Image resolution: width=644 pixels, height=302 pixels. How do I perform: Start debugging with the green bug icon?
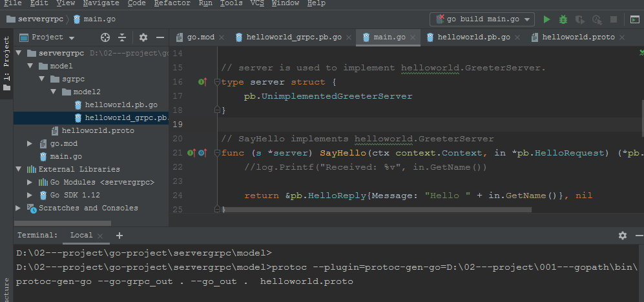(x=563, y=19)
